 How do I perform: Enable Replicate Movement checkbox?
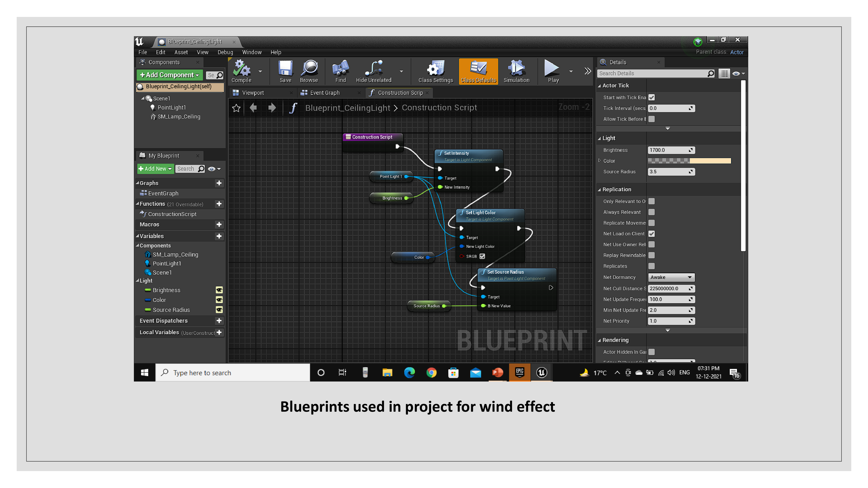pos(651,223)
